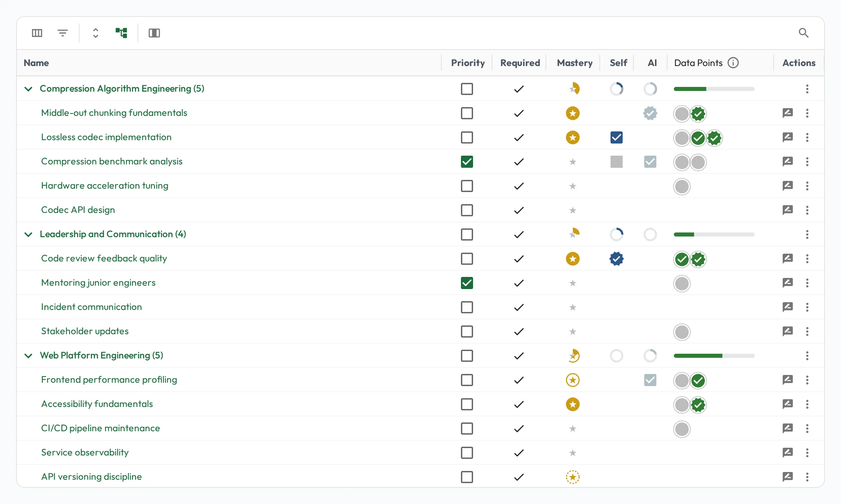Click the Data Points info icon
841x504 pixels.
pyautogui.click(x=733, y=63)
